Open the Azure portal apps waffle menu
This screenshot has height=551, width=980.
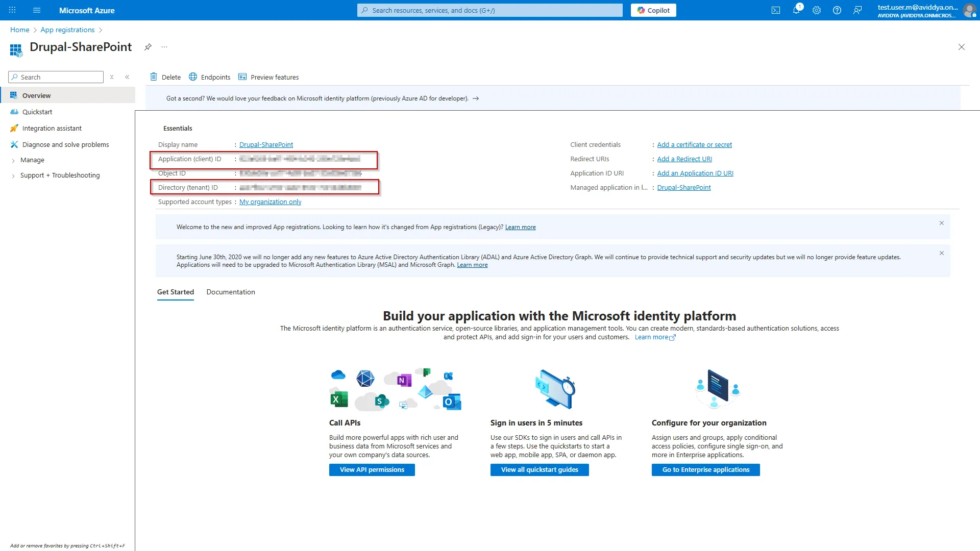[12, 10]
